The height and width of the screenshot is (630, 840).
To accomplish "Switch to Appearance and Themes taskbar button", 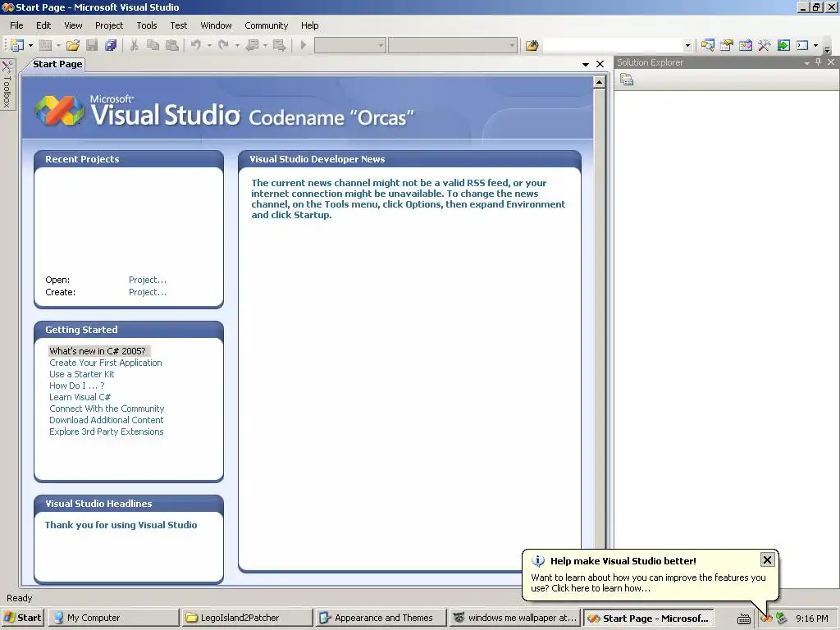I will click(x=381, y=618).
